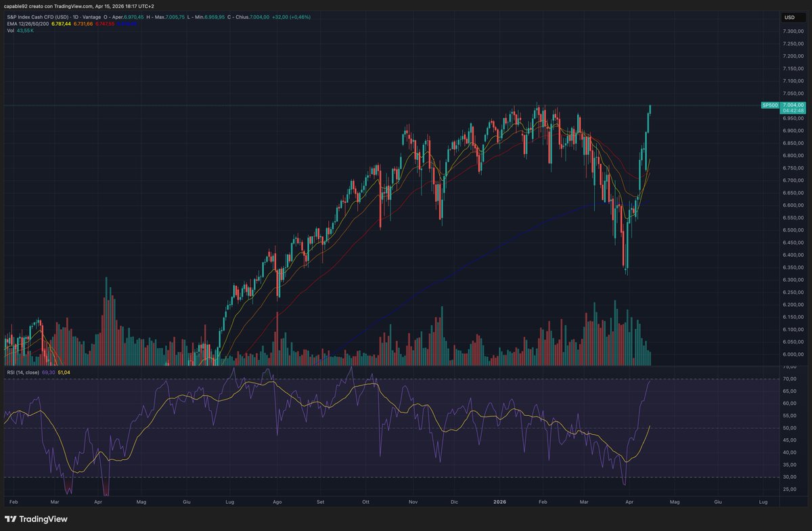Click the 6.750,00 price axis label
Viewport: 812px width, 531px height.
(x=792, y=168)
